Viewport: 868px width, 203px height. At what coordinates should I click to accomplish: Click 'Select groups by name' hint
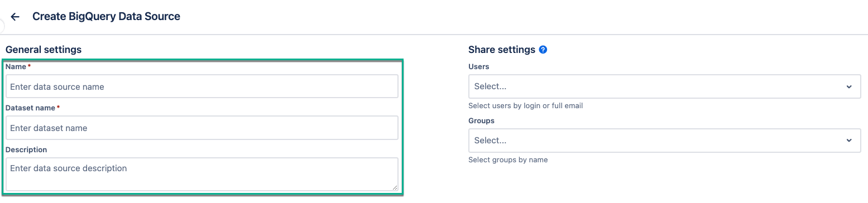pyautogui.click(x=508, y=159)
